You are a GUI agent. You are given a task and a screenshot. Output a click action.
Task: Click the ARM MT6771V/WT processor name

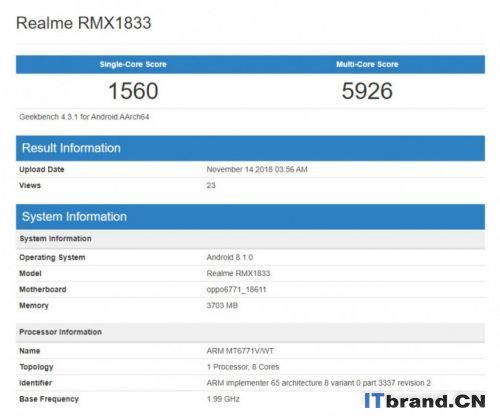pos(240,351)
